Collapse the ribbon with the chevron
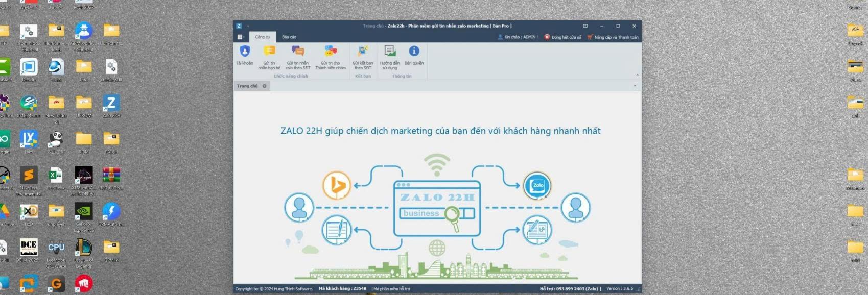The width and height of the screenshot is (868, 295). click(637, 75)
